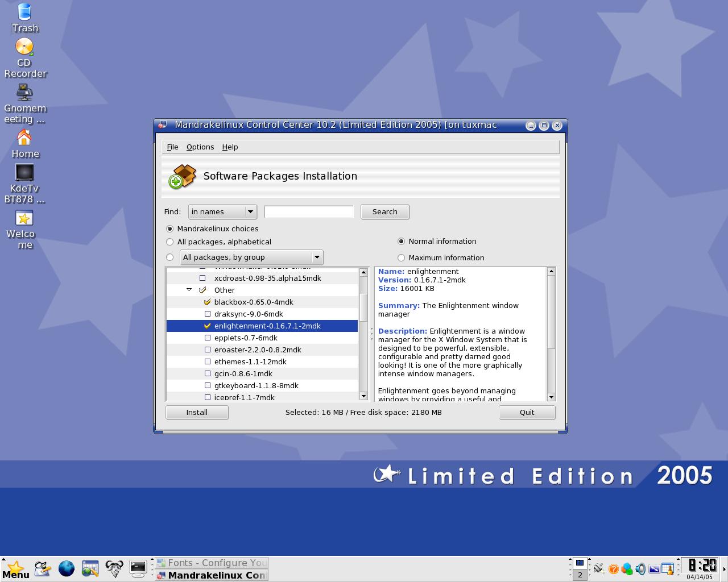Open the CD Recorder desktop icon
This screenshot has width=728, height=582.
click(24, 58)
